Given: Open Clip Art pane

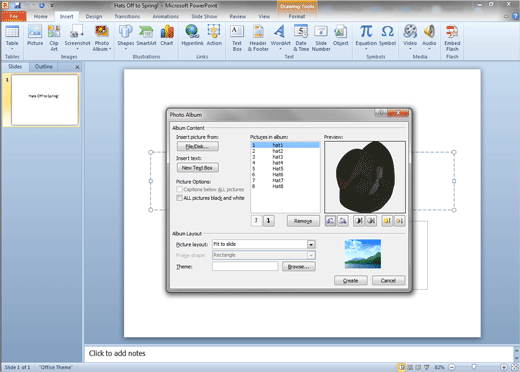Looking at the screenshot, I should click(54, 38).
